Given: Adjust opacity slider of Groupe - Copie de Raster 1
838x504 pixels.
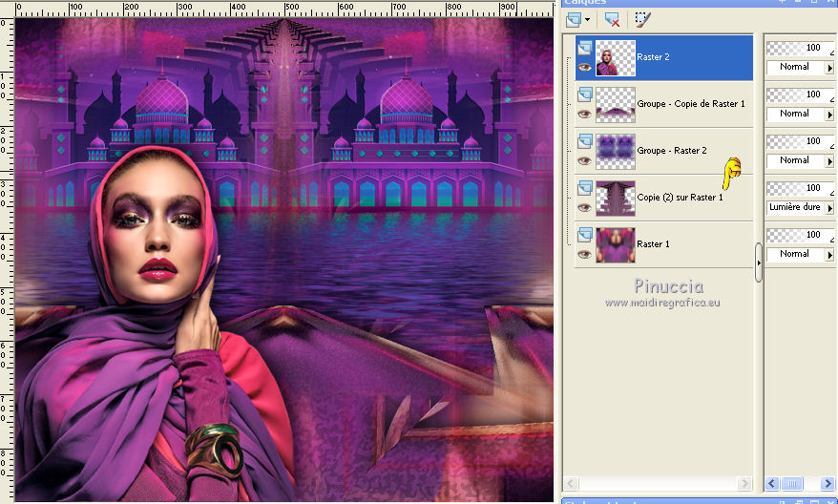Looking at the screenshot, I should pos(800,94).
